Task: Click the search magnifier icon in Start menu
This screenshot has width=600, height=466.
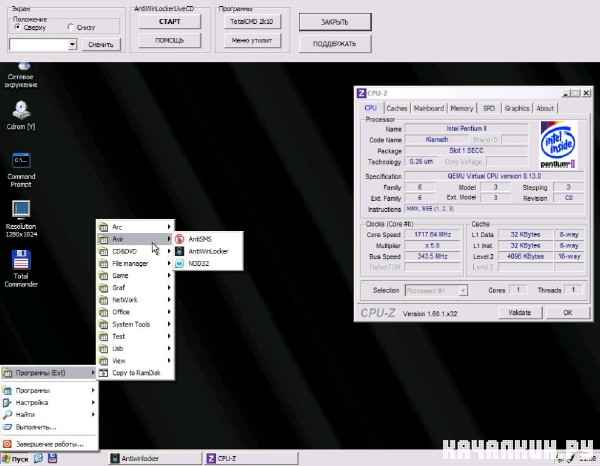Action: [x=7, y=415]
